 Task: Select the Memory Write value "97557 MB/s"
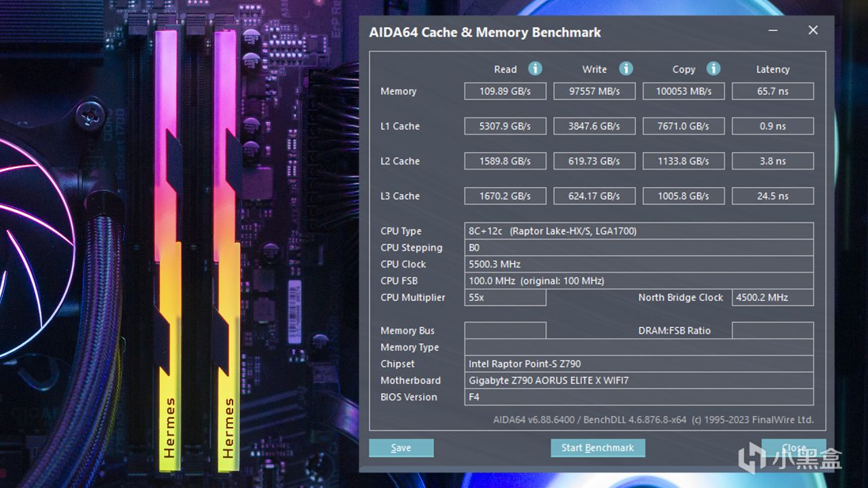pos(595,91)
